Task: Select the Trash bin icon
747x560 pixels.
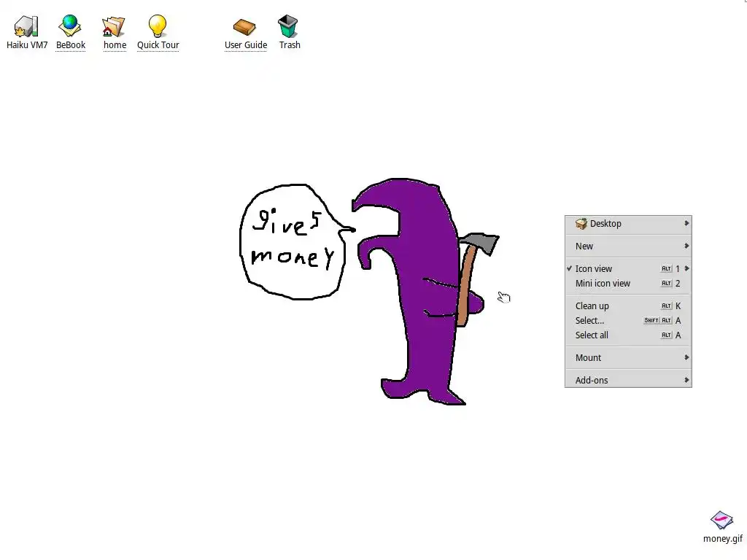Action: pyautogui.click(x=288, y=26)
